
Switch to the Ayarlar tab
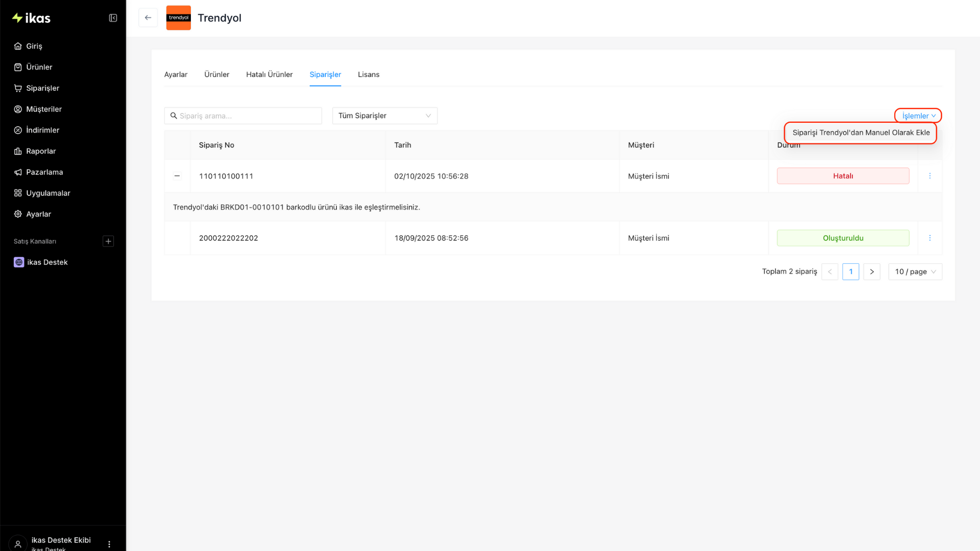pyautogui.click(x=176, y=74)
